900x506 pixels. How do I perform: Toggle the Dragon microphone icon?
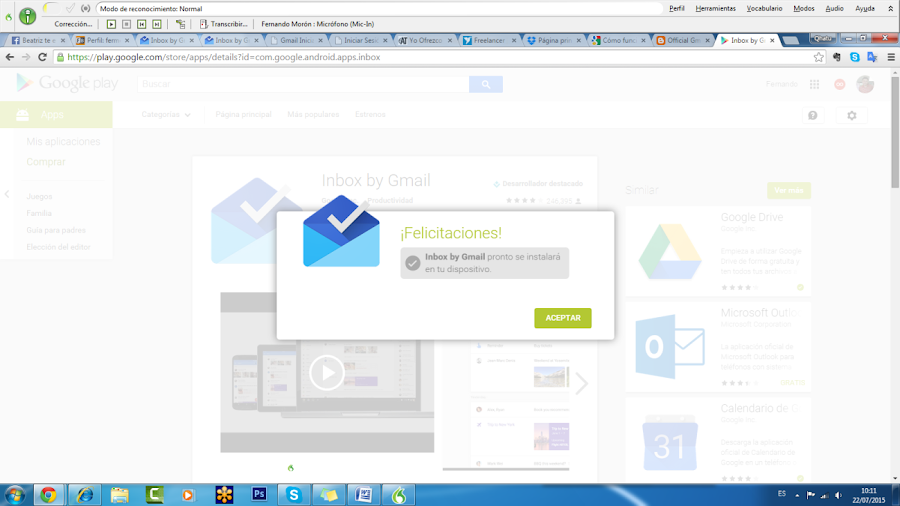(x=27, y=16)
